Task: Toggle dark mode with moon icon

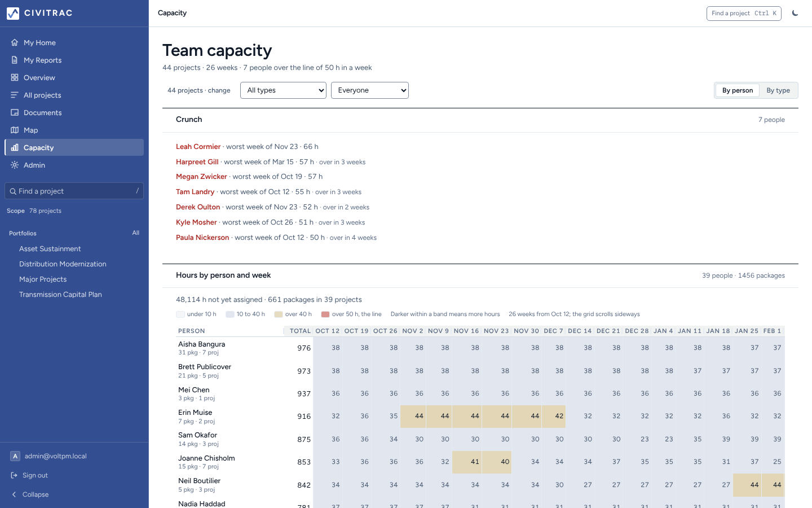Action: tap(795, 13)
